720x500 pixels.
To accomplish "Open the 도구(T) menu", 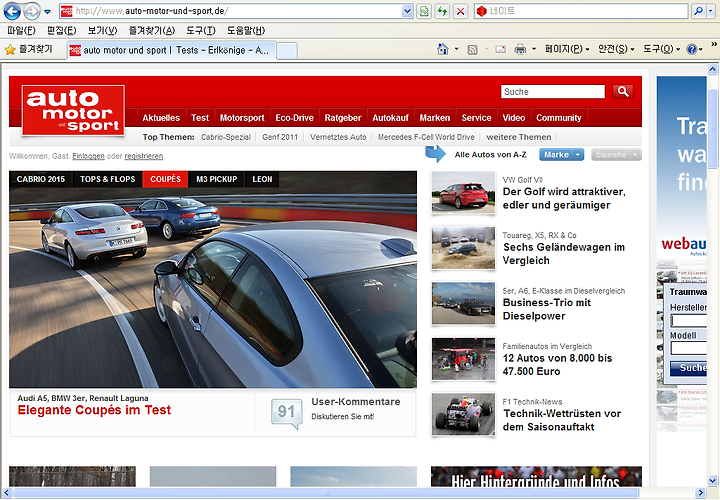I will [x=201, y=31].
